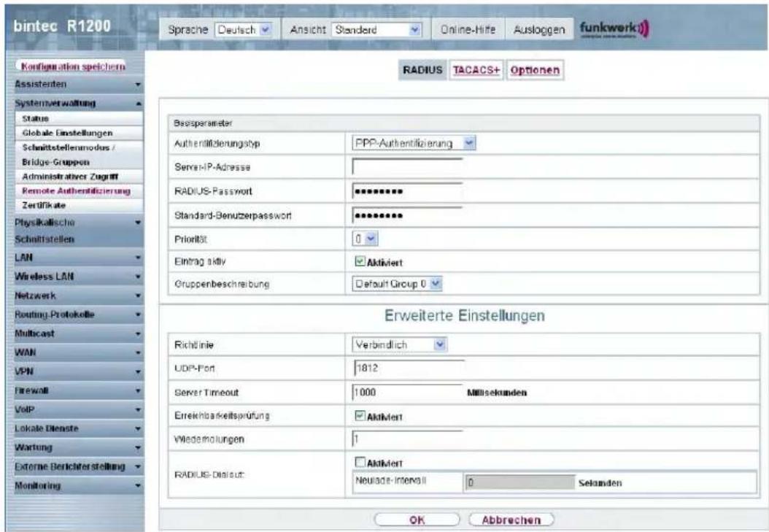This screenshot has width=769, height=532.
Task: Click the Ausloggen button
Action: 539,30
